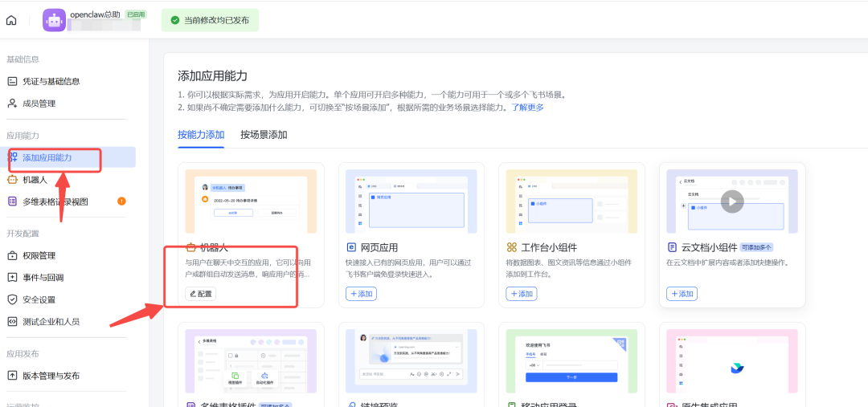Image resolution: width=868 pixels, height=407 pixels.
Task: Click the 原生集成应用 card preview image
Action: 732,361
